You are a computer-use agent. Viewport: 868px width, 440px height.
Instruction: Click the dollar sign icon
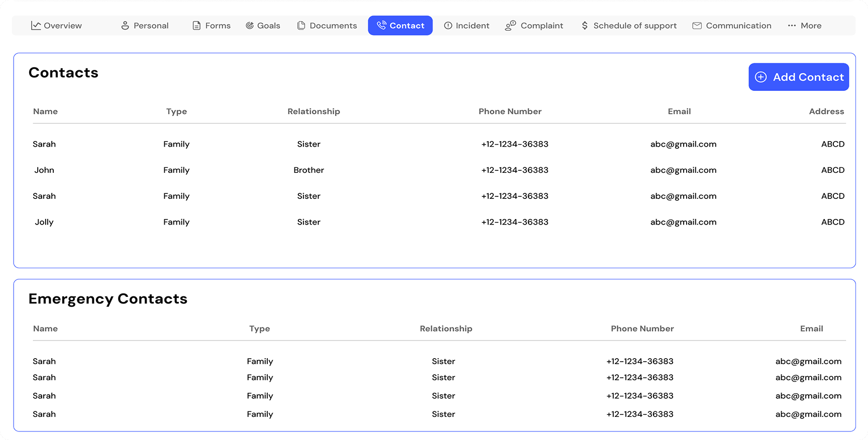tap(585, 26)
